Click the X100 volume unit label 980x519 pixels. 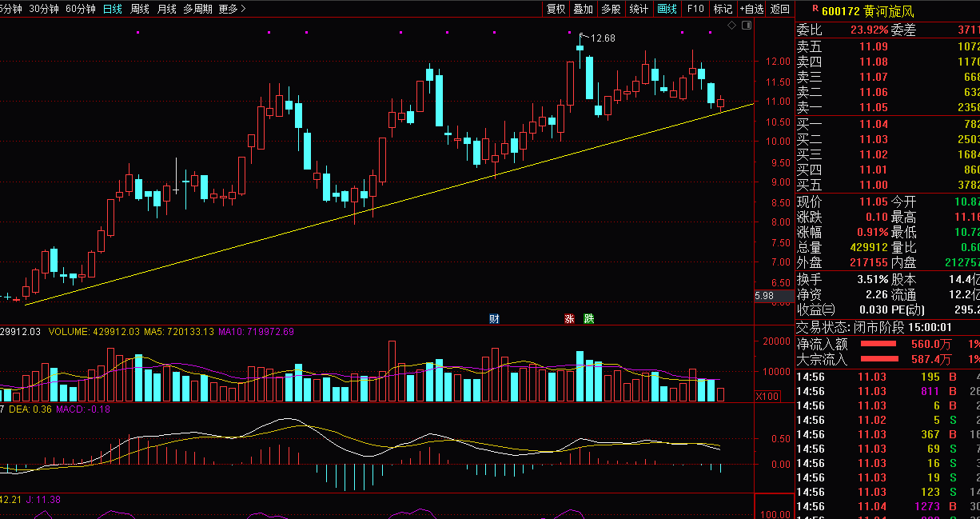coord(767,397)
